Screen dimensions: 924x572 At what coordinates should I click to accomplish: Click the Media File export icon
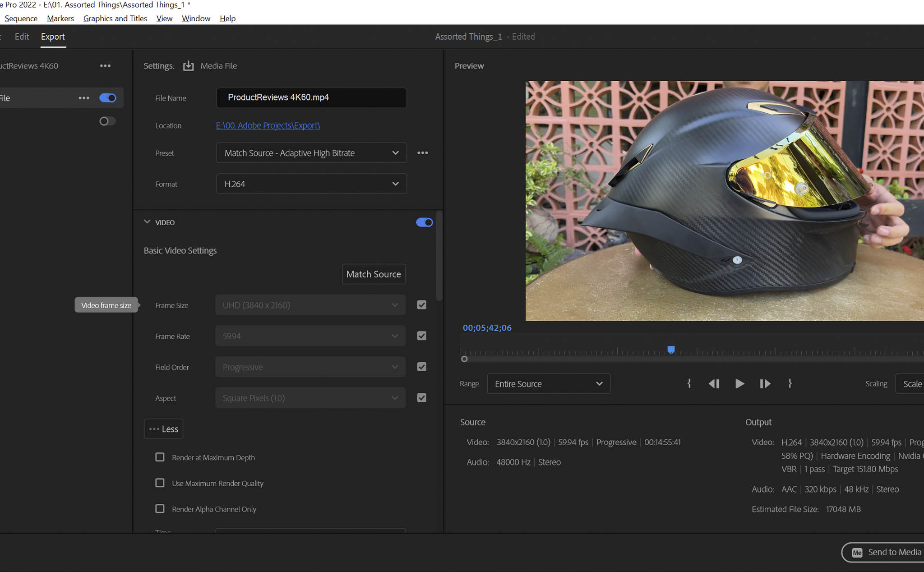point(188,66)
